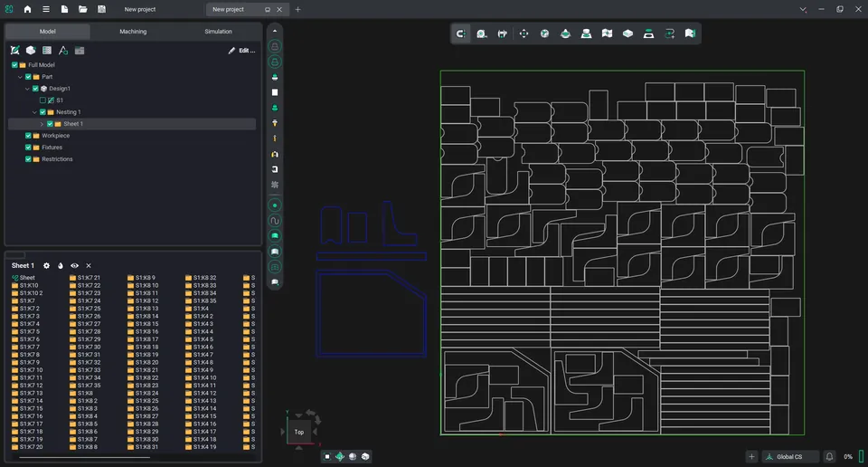Create a new file with the document icon
The height and width of the screenshot is (467, 868).
64,9
